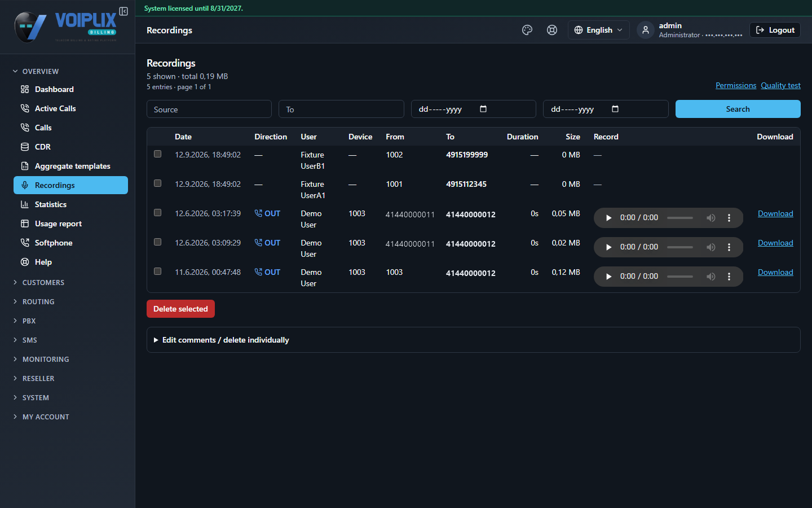Click the admin user avatar icon
The width and height of the screenshot is (812, 508).
coord(646,30)
